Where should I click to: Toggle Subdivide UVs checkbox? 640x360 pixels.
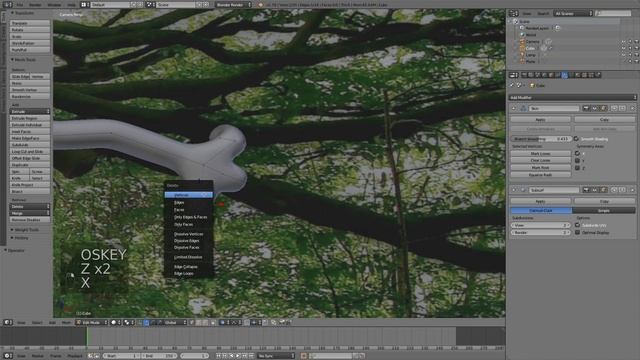[x=577, y=225]
